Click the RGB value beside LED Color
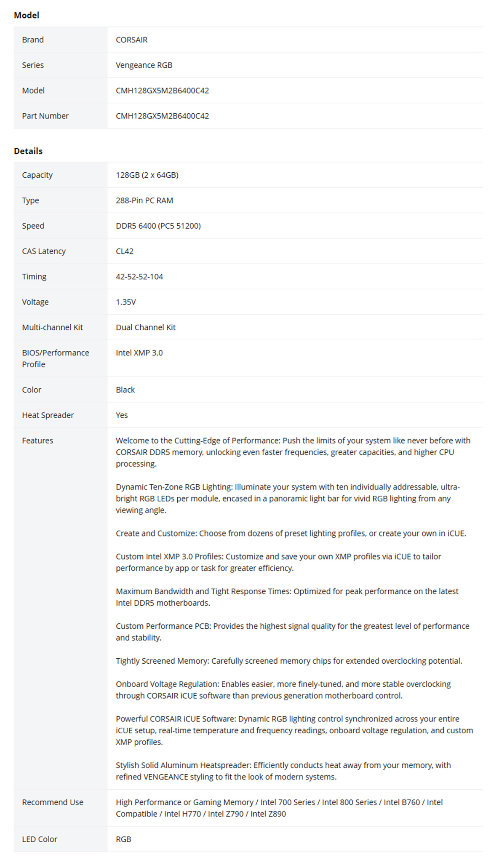Image resolution: width=499 pixels, height=868 pixels. (x=123, y=839)
